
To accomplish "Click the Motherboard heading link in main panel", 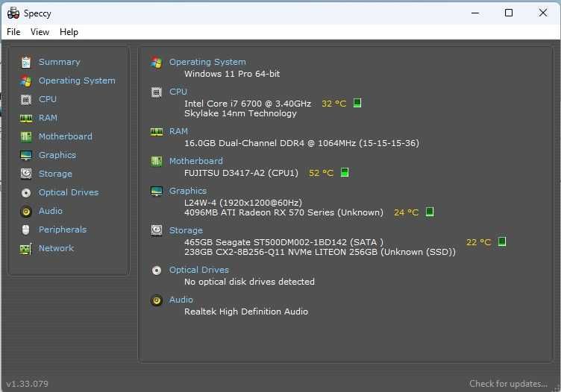I will coord(196,161).
